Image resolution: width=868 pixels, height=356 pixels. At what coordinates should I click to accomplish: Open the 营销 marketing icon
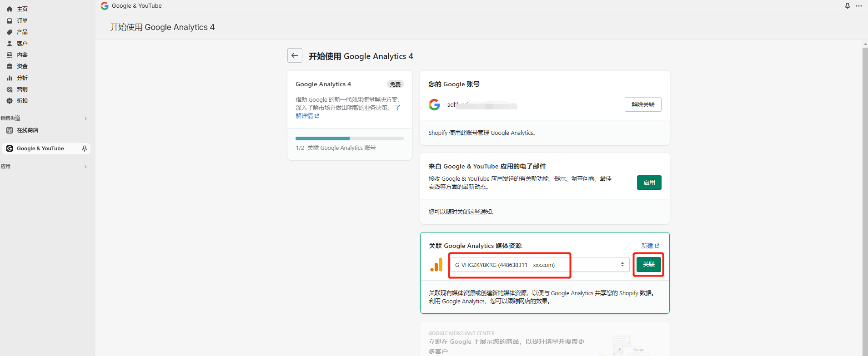click(x=10, y=89)
